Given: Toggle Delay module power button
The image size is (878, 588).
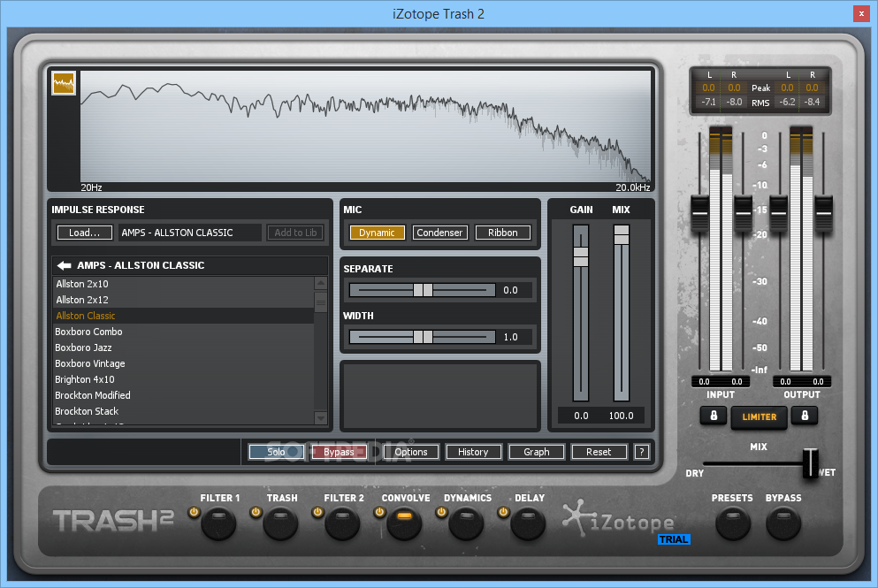Looking at the screenshot, I should tap(503, 512).
